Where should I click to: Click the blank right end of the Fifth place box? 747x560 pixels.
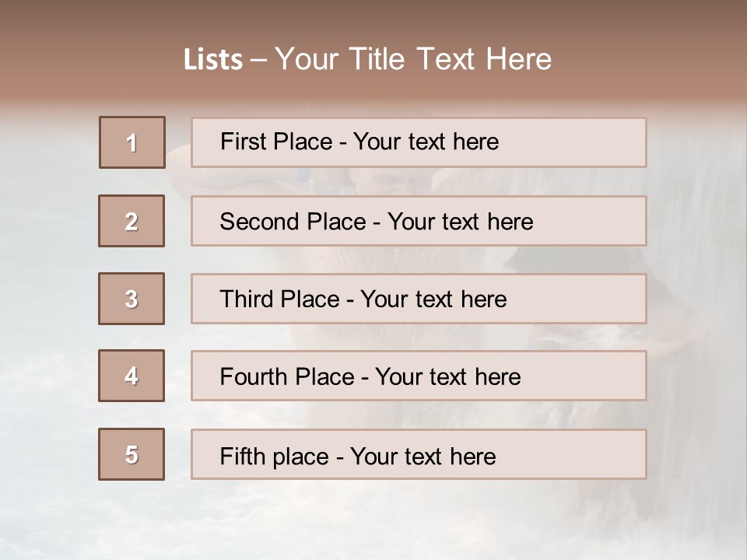[591, 454]
